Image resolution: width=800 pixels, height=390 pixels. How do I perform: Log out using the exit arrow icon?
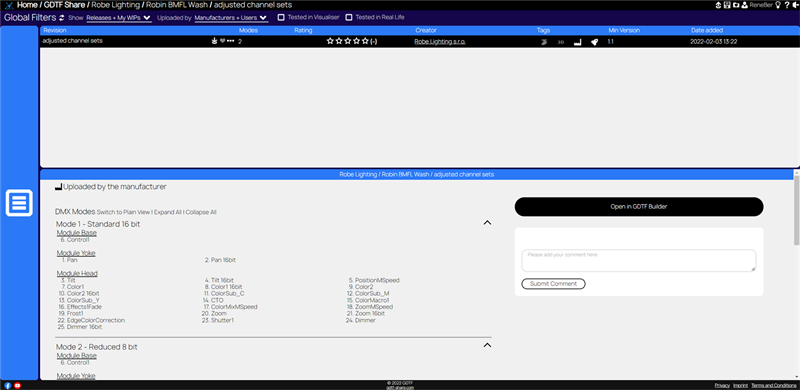point(795,5)
